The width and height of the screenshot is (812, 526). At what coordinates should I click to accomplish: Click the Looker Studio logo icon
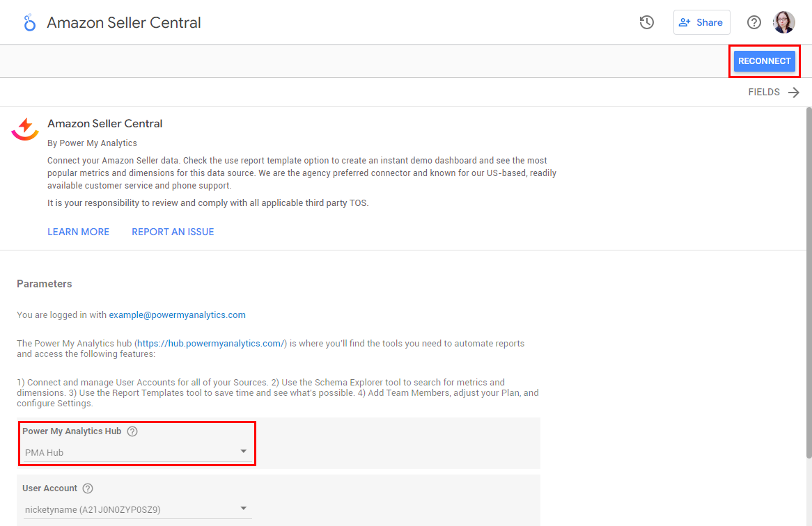coord(29,23)
